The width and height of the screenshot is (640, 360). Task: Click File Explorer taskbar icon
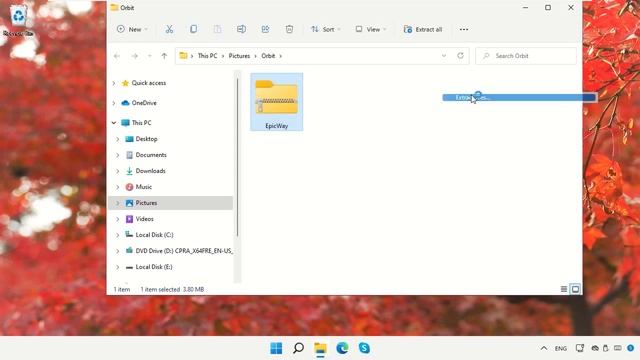320,348
